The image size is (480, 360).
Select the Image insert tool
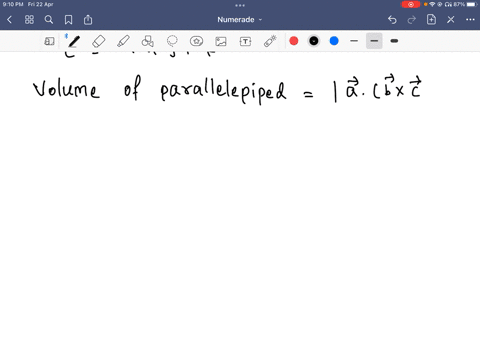(221, 41)
